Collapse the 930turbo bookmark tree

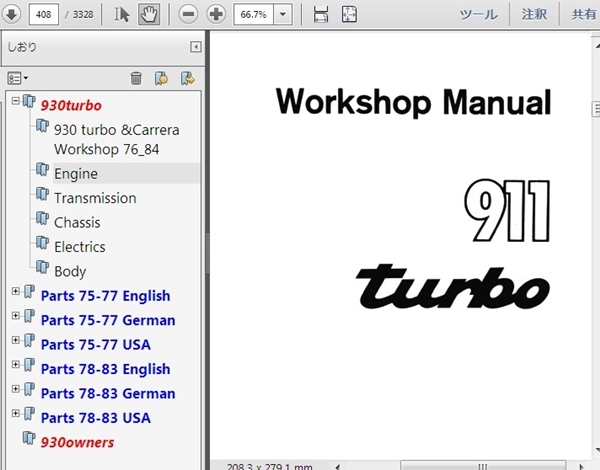click(x=16, y=101)
